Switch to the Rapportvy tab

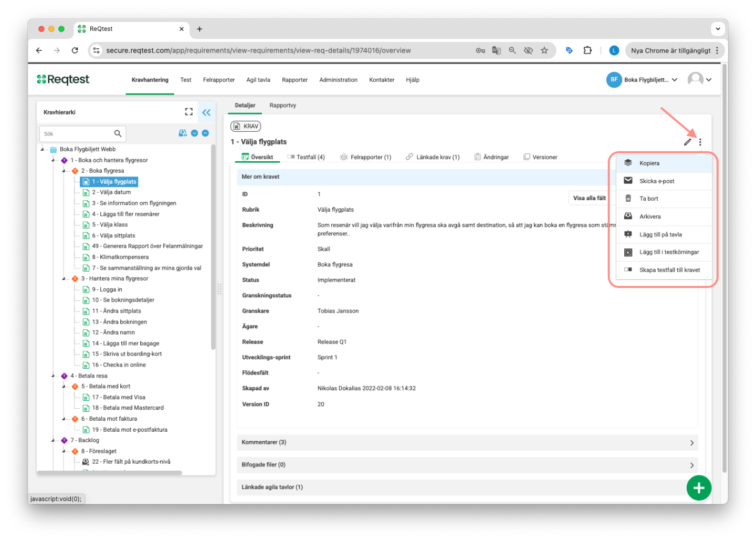coord(282,106)
